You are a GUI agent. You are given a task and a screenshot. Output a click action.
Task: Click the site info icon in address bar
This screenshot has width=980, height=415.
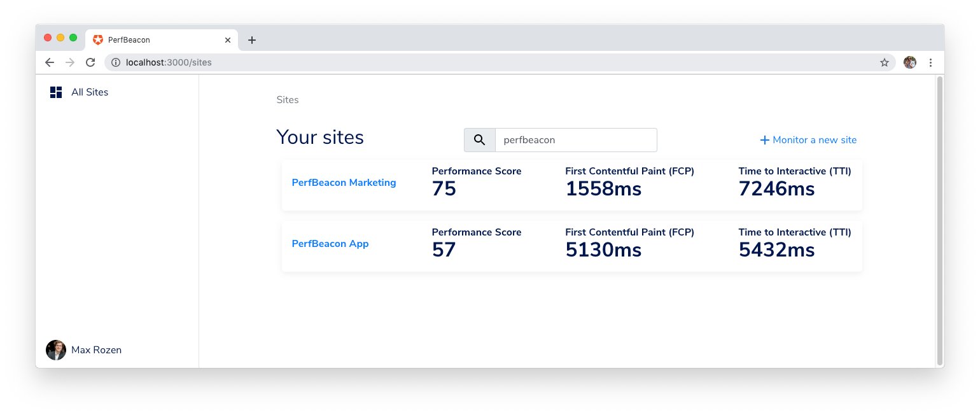tap(115, 62)
